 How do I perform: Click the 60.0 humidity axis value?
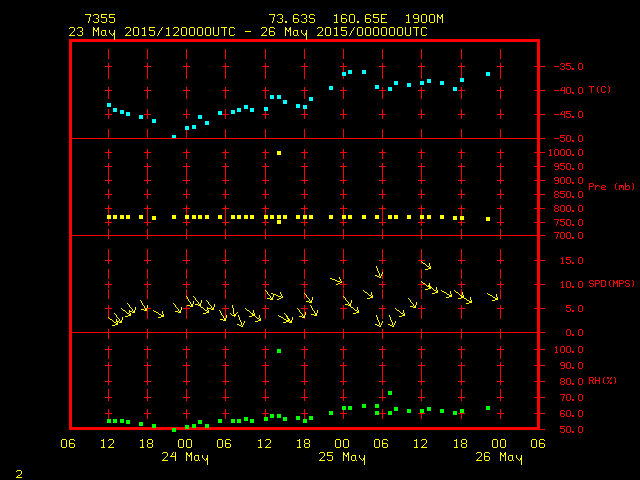pyautogui.click(x=571, y=413)
